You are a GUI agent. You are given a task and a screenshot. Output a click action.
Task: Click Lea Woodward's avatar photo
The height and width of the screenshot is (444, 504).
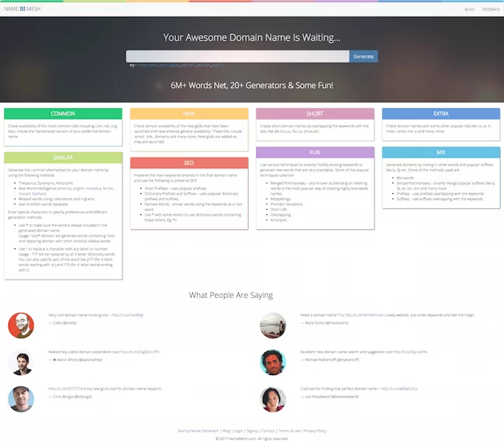tap(273, 399)
